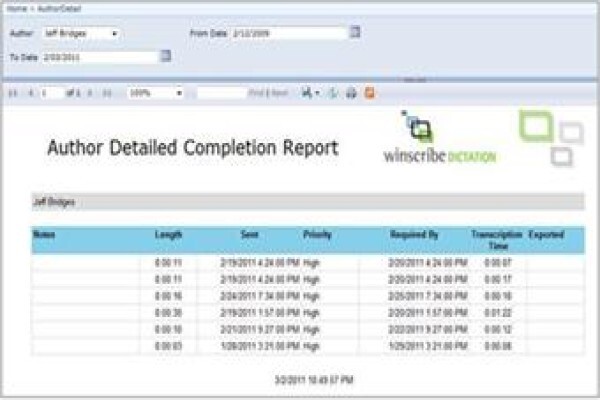Click the Find link in toolbar
Viewport: 600px width, 400px height.
point(255,93)
